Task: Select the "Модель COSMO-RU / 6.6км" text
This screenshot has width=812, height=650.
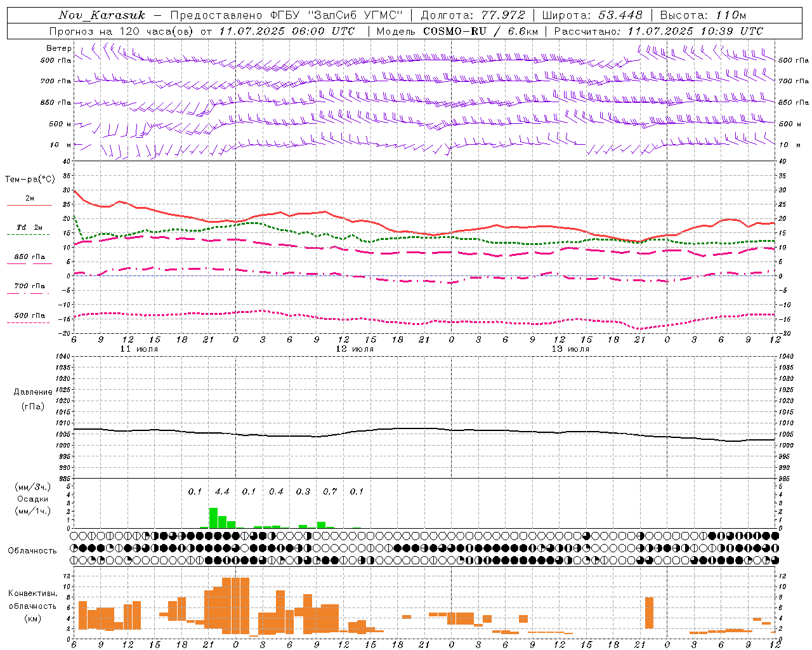Action: [457, 31]
